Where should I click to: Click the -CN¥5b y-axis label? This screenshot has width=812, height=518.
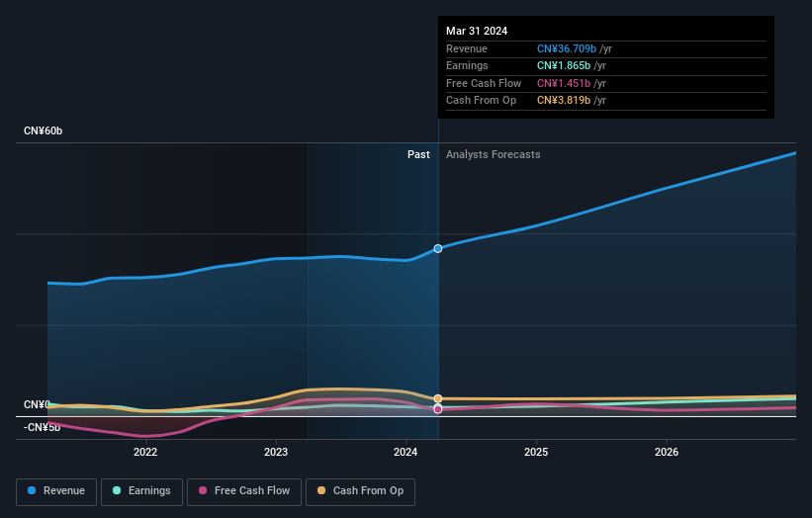coord(42,427)
